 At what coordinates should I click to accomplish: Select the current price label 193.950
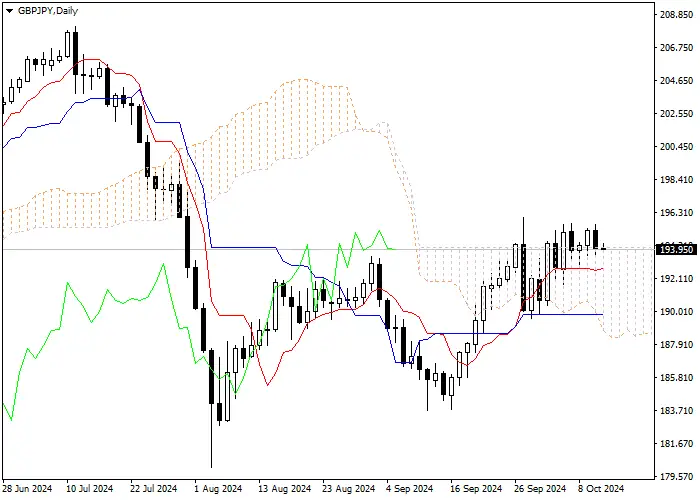click(x=676, y=249)
